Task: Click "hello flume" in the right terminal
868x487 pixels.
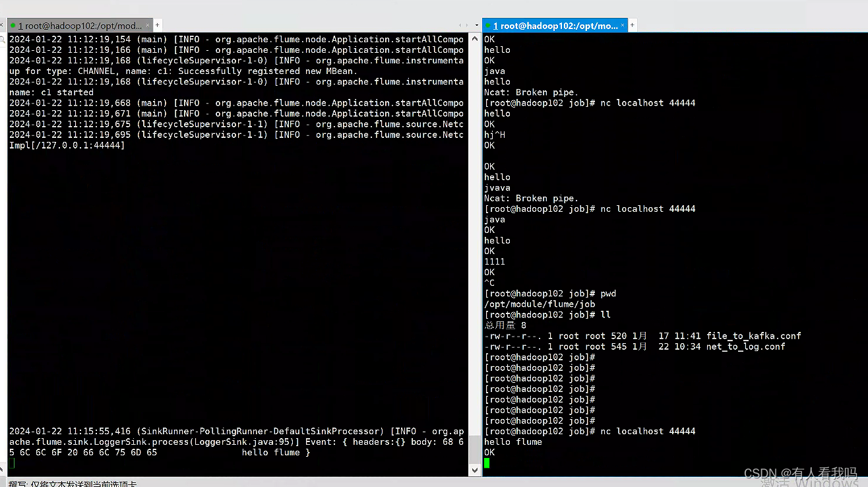Action: (x=513, y=441)
